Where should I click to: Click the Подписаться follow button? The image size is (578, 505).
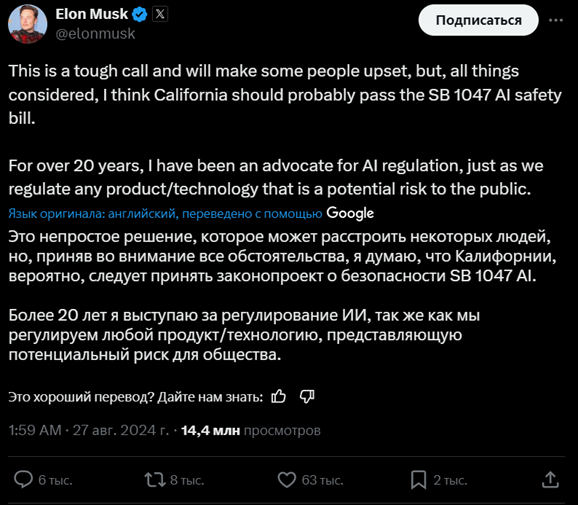click(478, 20)
